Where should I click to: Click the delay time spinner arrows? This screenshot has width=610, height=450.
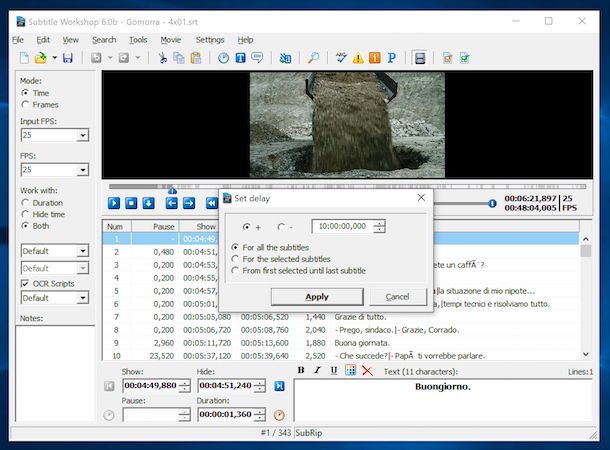(x=379, y=226)
